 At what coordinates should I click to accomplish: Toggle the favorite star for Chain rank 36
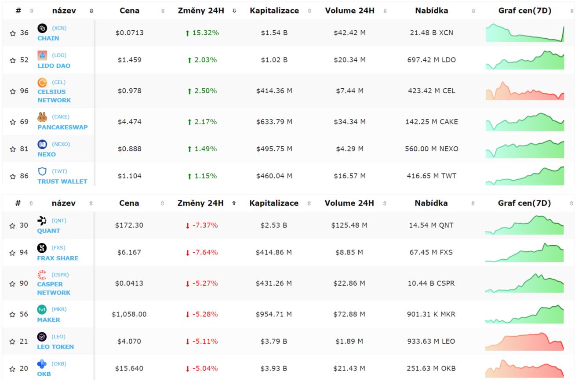[12, 33]
